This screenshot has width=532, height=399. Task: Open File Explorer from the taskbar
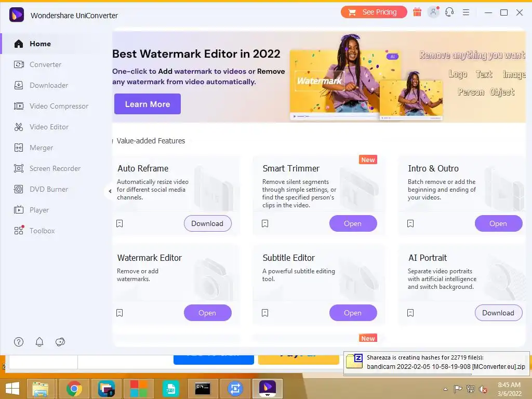point(41,389)
